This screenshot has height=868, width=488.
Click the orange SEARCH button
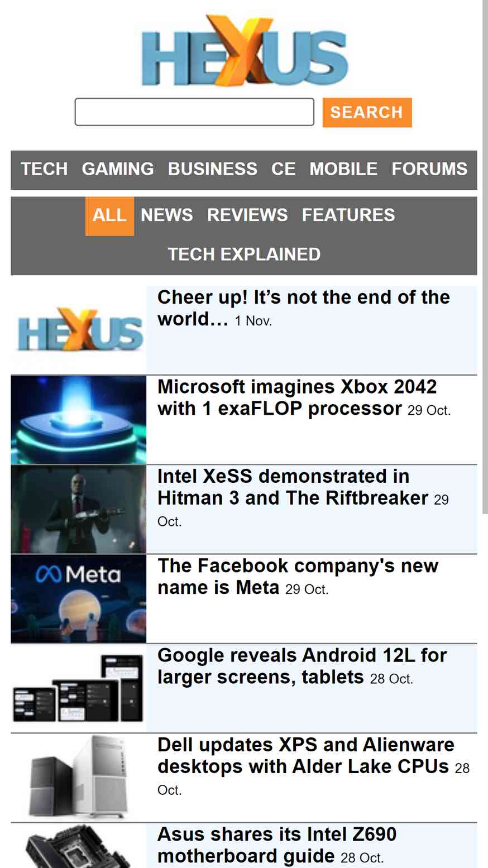[367, 112]
